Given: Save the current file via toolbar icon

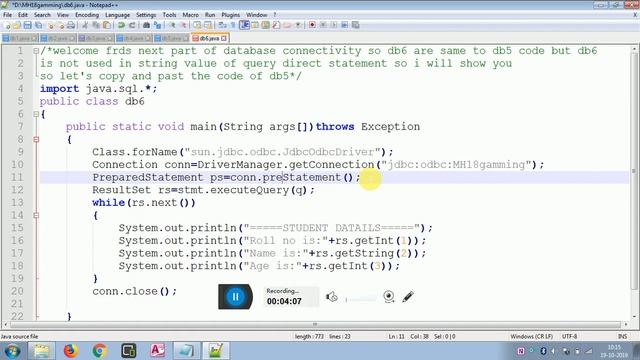Looking at the screenshot, I should pos(28,25).
